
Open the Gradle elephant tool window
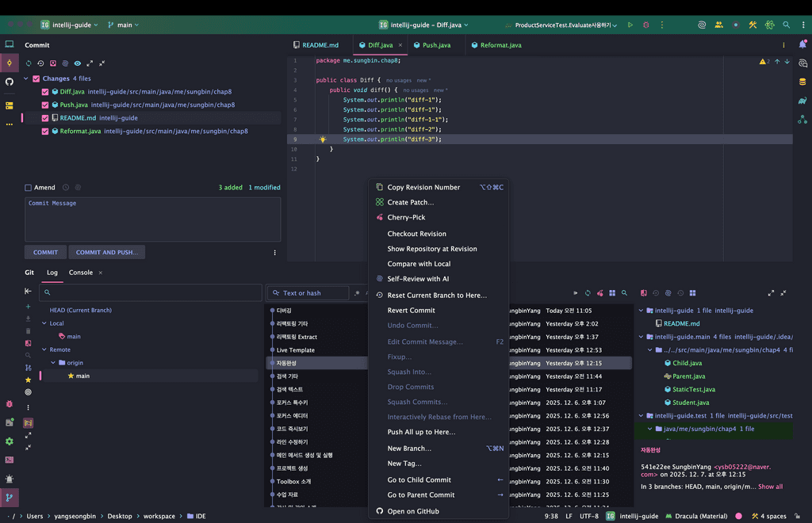tap(802, 101)
